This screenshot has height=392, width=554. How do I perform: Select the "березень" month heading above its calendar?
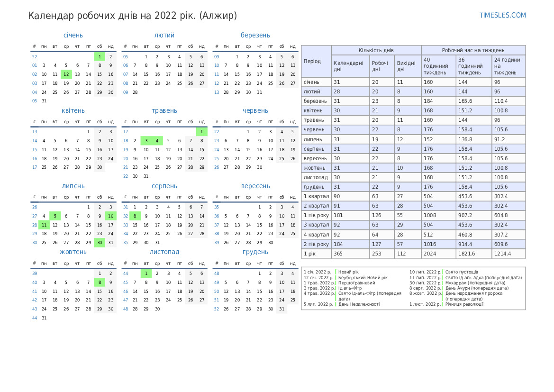coord(255,36)
